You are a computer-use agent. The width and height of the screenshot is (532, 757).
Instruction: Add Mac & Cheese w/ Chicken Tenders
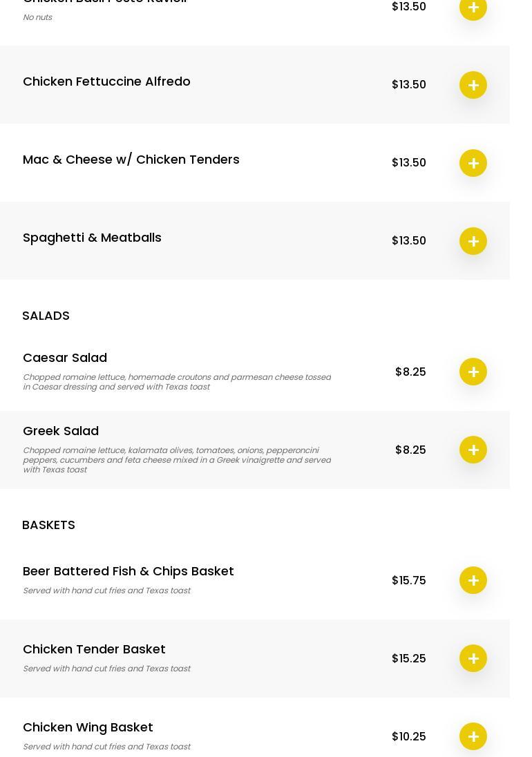coord(473,163)
